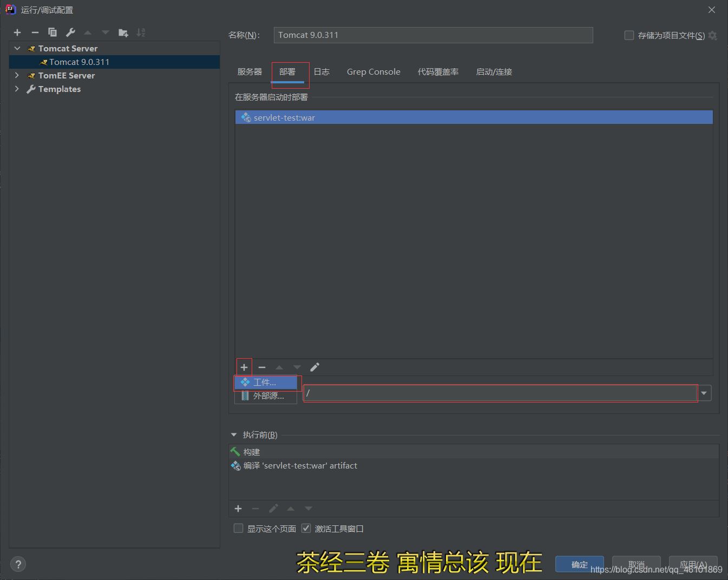Viewport: 728px width, 580px height.
Task: Click the 名称 name input field
Action: coord(433,35)
